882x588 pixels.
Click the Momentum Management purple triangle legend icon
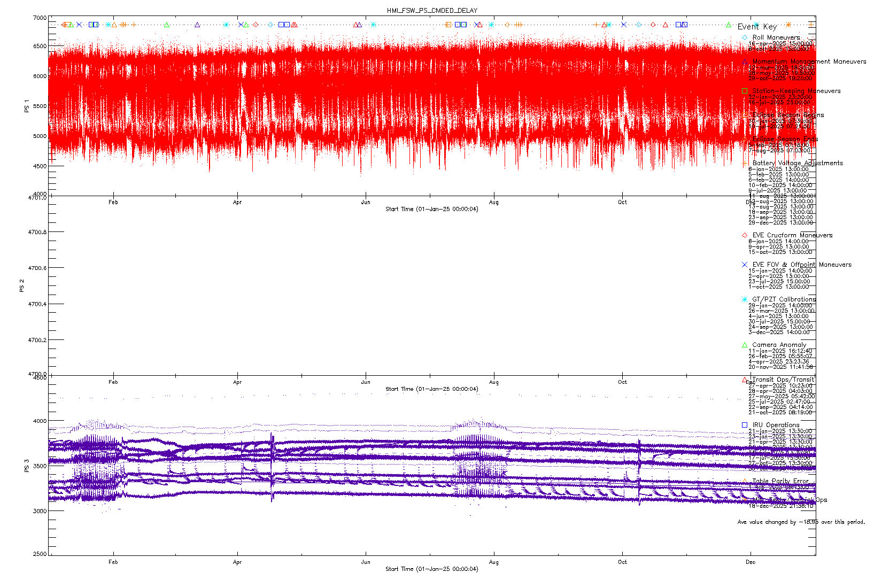[745, 61]
